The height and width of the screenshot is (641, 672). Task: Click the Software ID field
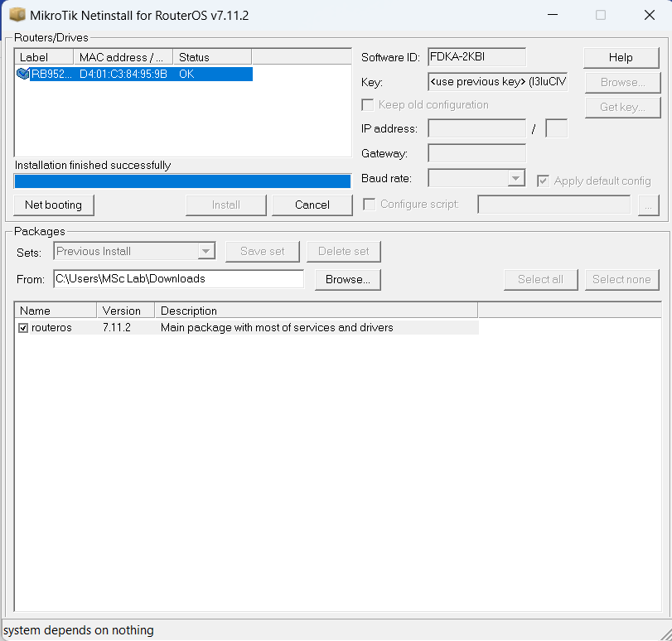click(x=476, y=57)
